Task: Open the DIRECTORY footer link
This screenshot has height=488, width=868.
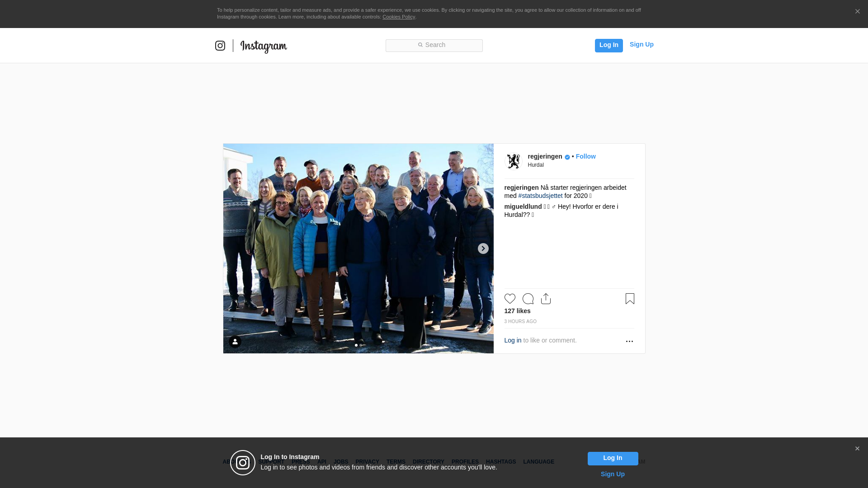Action: click(x=429, y=462)
